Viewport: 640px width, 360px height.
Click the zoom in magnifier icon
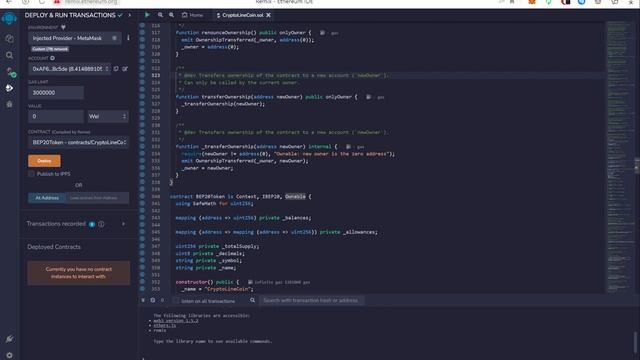click(x=171, y=15)
